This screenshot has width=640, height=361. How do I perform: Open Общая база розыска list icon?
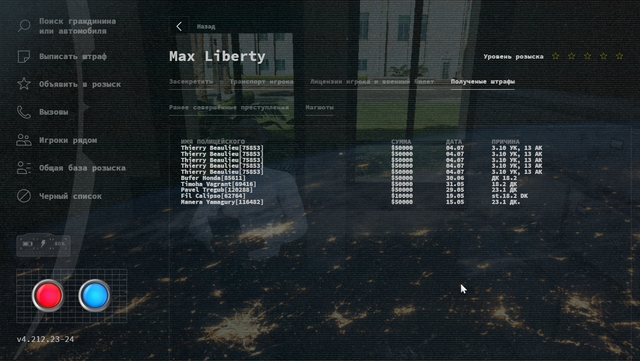tap(24, 168)
